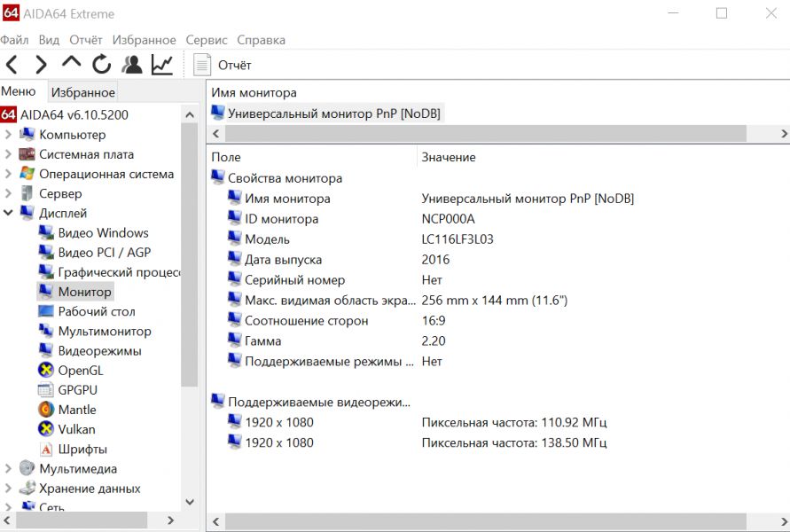
Task: Open the graph chart icon in toolbar
Action: point(162,65)
